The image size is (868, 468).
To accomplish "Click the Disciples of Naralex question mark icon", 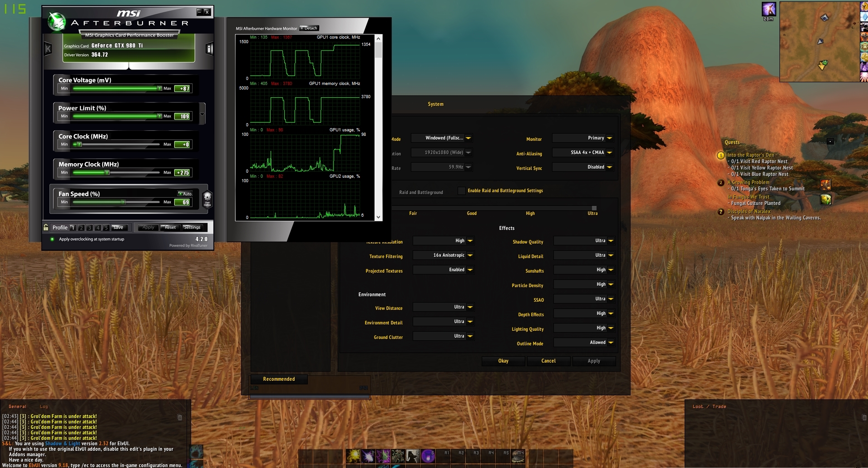I will tap(720, 212).
